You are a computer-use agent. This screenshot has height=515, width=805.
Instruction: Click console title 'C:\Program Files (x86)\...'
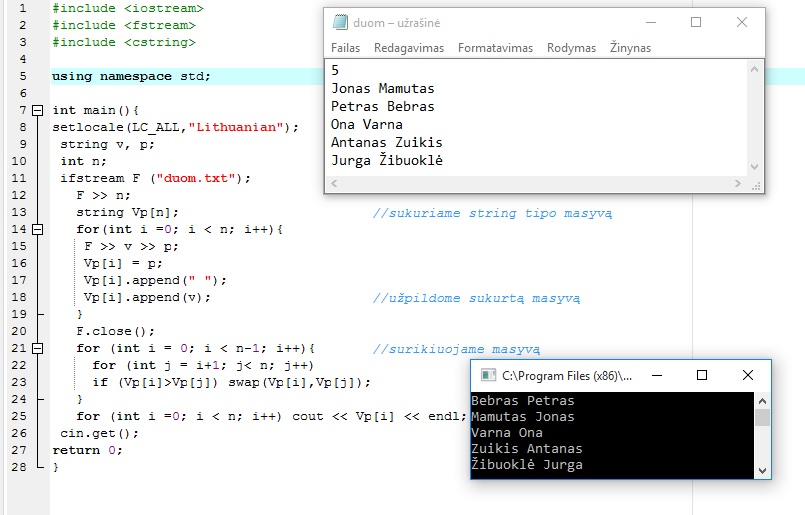coord(567,376)
